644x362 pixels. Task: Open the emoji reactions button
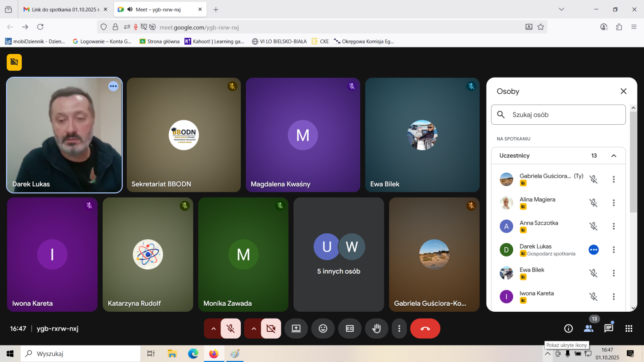[323, 329]
